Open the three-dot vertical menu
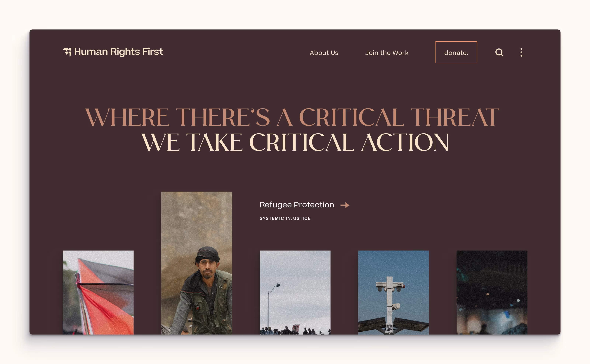The width and height of the screenshot is (590, 364). [521, 52]
